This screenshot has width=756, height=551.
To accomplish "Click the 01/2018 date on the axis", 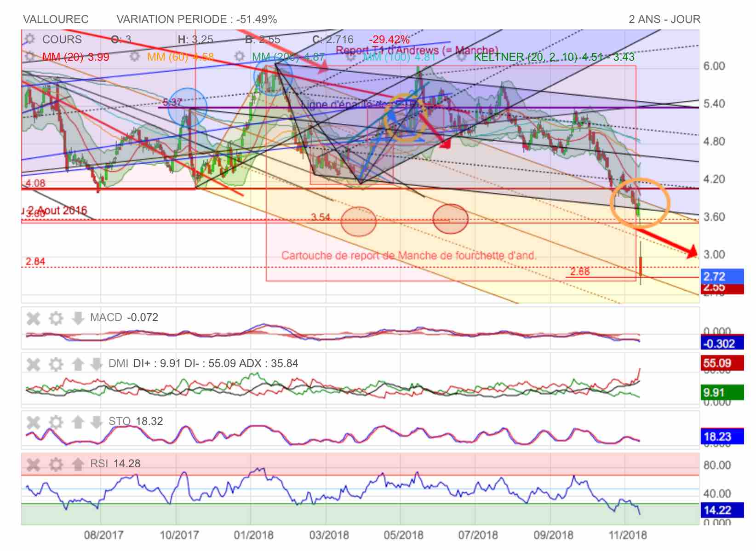I will [x=253, y=535].
